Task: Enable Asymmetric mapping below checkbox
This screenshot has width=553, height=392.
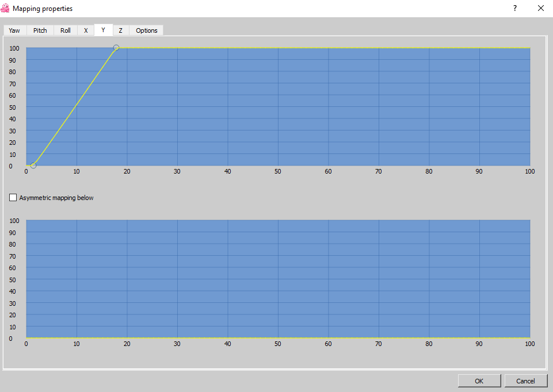Action: pos(13,198)
